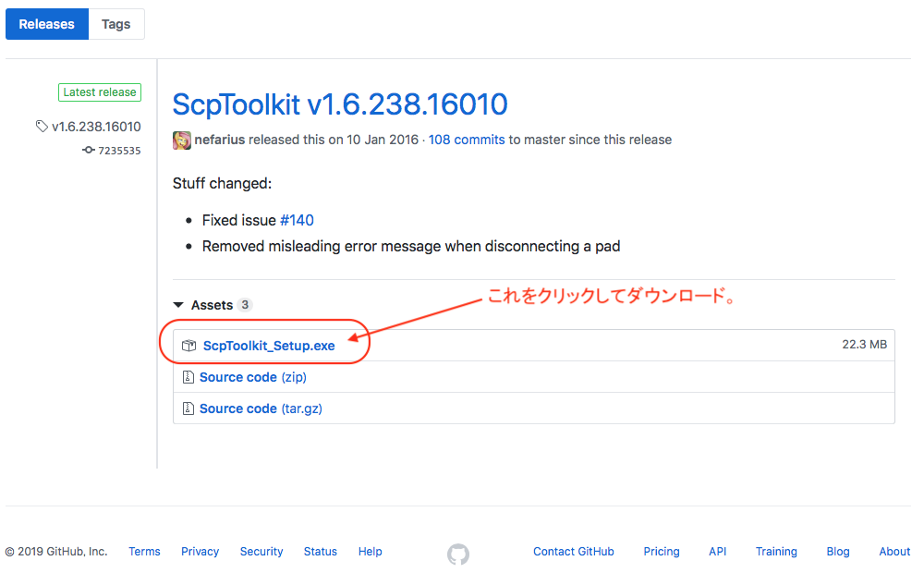Open the Terms footer link
924x573 pixels.
pos(144,552)
